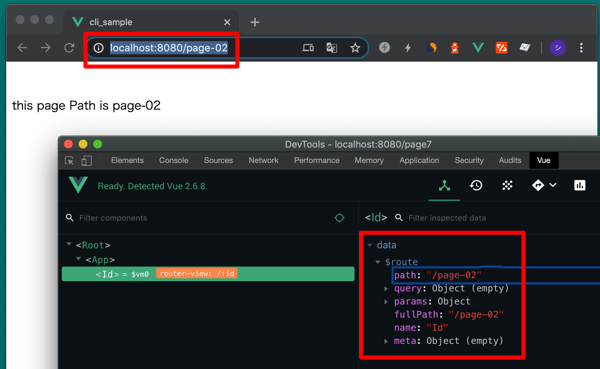Click the router-view: /:id badge
The height and width of the screenshot is (369, 600).
point(197,274)
